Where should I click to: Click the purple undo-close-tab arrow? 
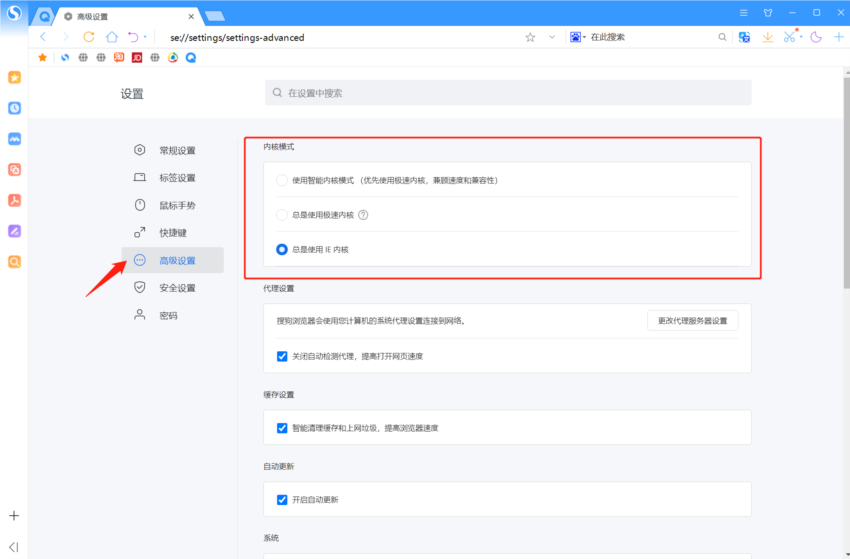[x=133, y=37]
